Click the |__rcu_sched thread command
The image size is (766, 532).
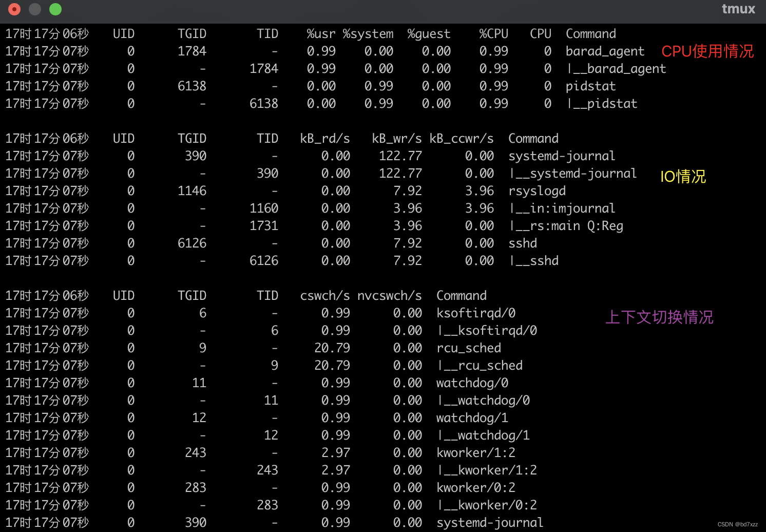point(480,366)
